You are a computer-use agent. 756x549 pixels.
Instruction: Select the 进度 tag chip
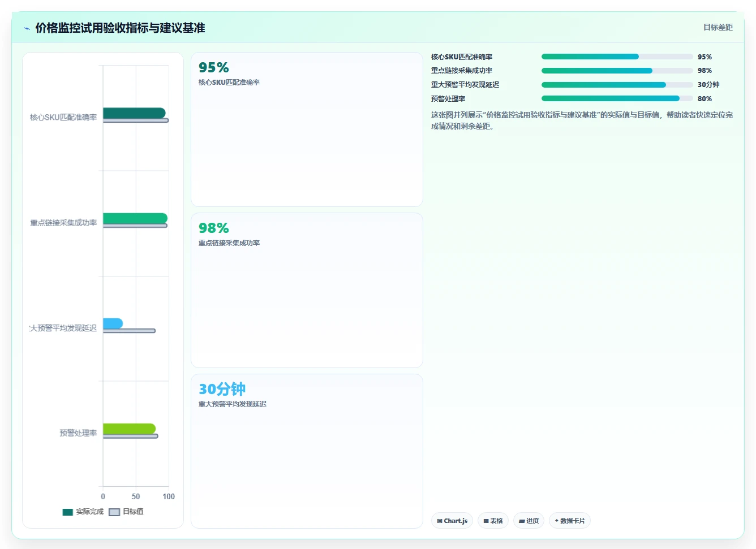[529, 521]
